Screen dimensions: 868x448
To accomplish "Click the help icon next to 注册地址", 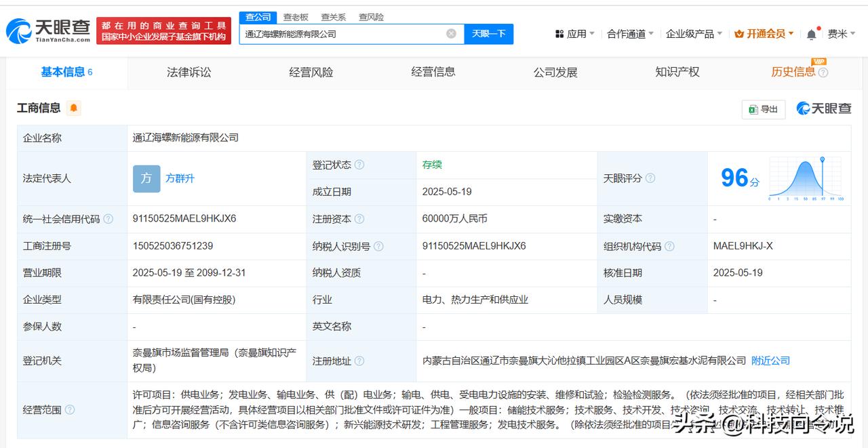I will tap(359, 361).
